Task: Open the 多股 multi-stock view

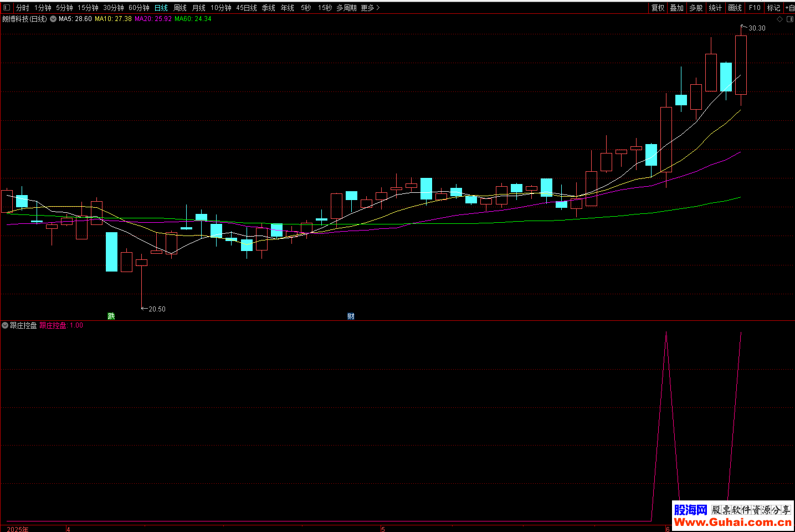Action: [x=696, y=8]
